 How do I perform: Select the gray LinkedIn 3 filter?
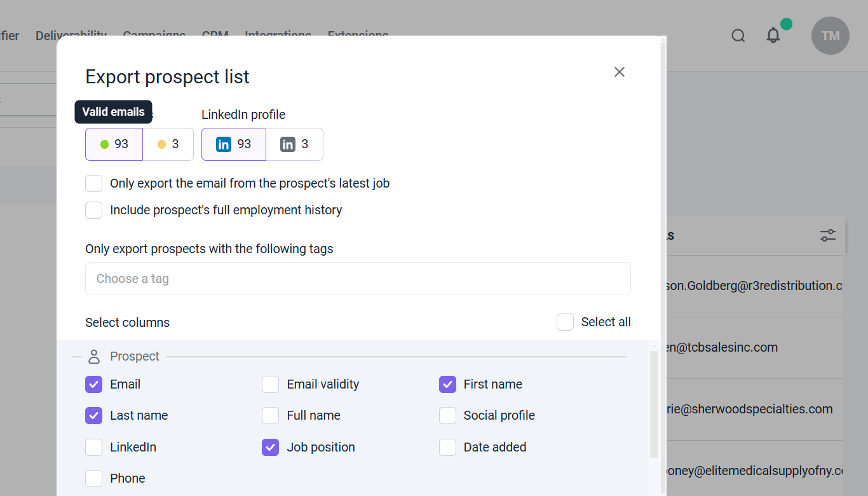[x=294, y=144]
